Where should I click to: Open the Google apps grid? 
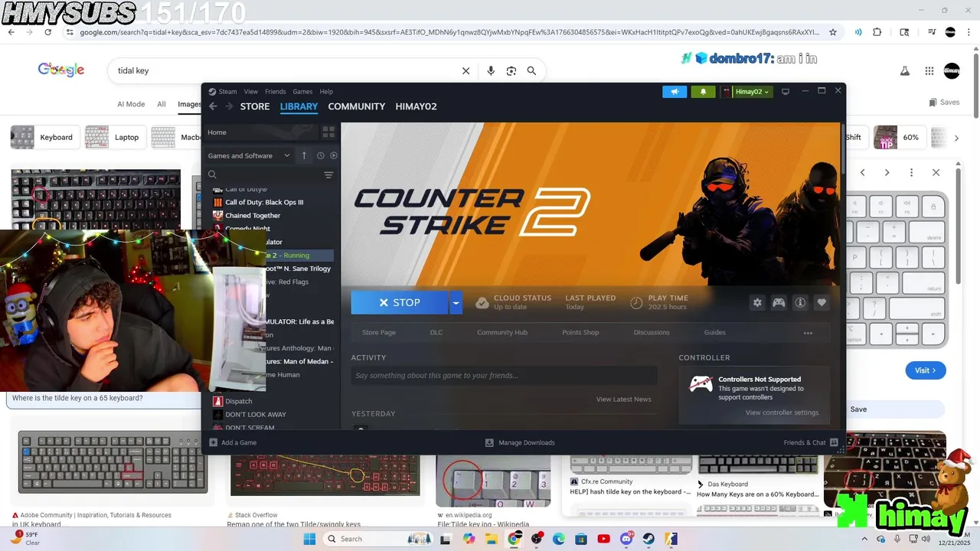pos(929,70)
